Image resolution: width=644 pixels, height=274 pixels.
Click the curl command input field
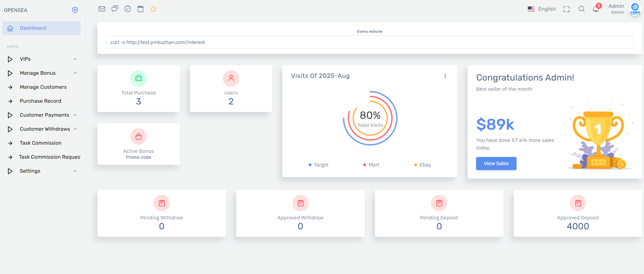pos(370,42)
